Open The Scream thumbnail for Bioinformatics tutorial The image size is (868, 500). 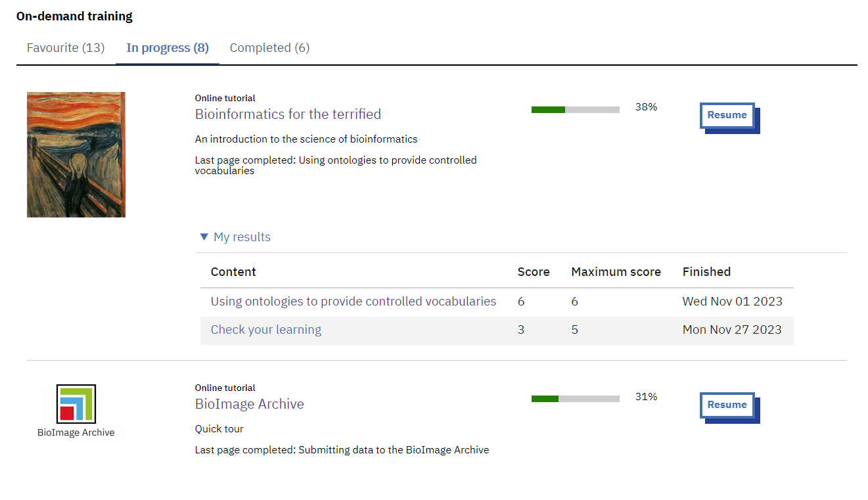tap(76, 154)
